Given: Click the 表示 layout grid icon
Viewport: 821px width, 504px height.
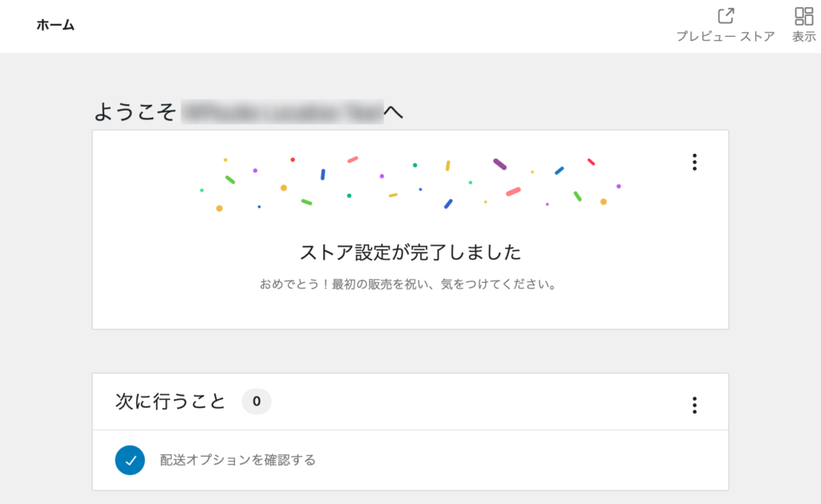Looking at the screenshot, I should [x=803, y=16].
